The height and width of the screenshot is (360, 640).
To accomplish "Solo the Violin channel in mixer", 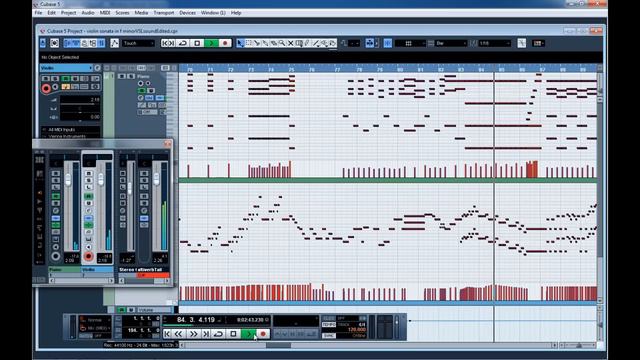I will pyautogui.click(x=88, y=180).
